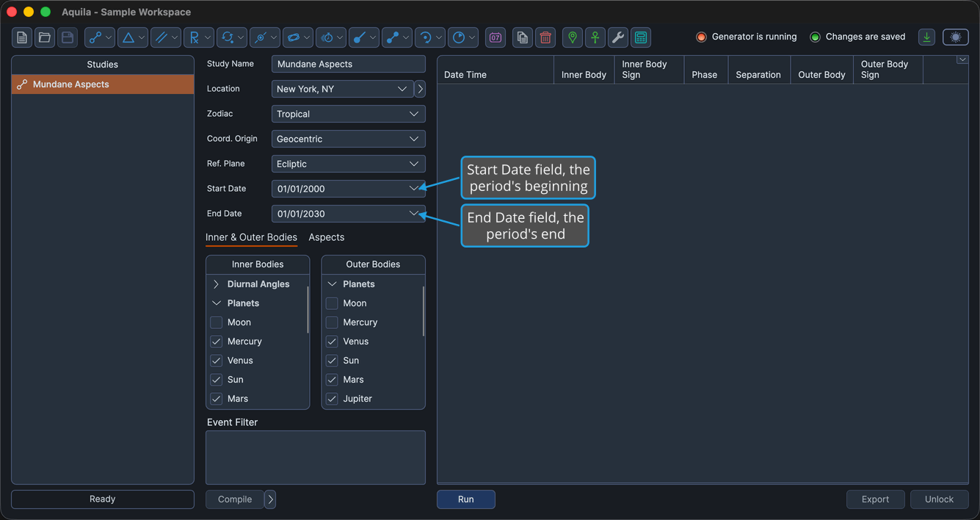
Task: Open the Coord. Origin dropdown set to Geocentric
Action: click(x=348, y=139)
